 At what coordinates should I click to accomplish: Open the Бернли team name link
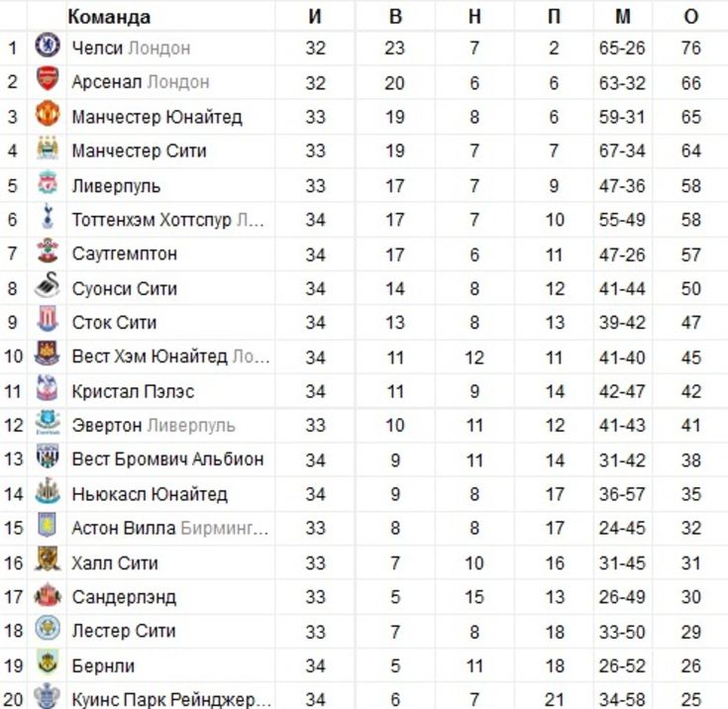tap(103, 665)
